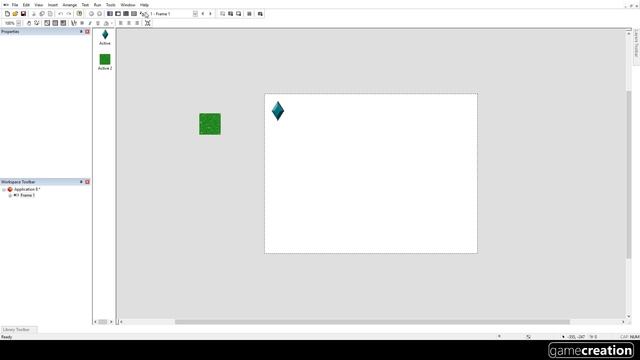Redo the last action

(x=69, y=14)
